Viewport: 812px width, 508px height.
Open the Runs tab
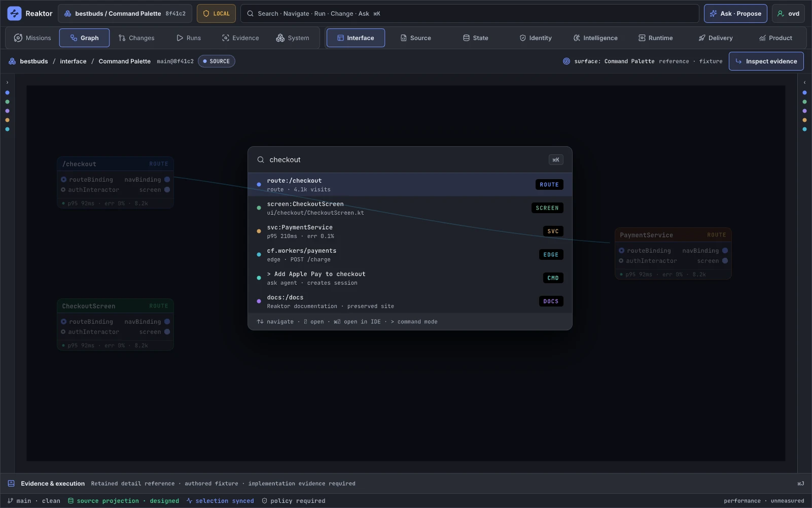pyautogui.click(x=189, y=38)
